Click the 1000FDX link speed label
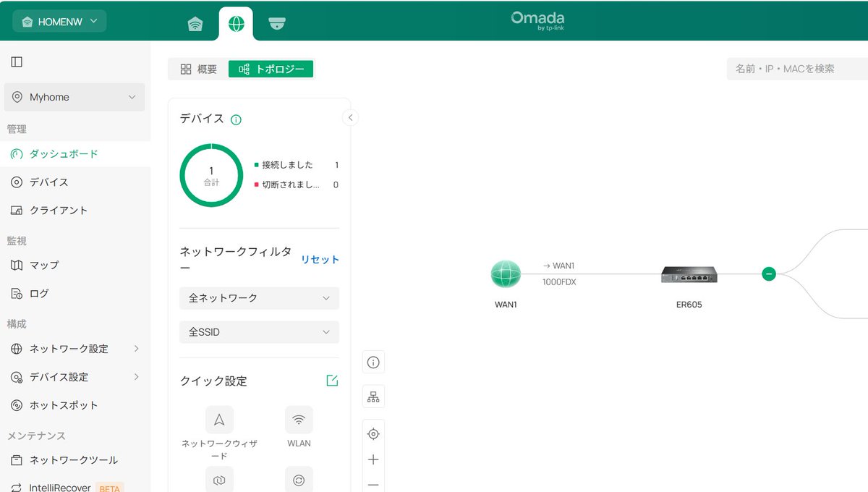This screenshot has height=492, width=868. pyautogui.click(x=559, y=282)
